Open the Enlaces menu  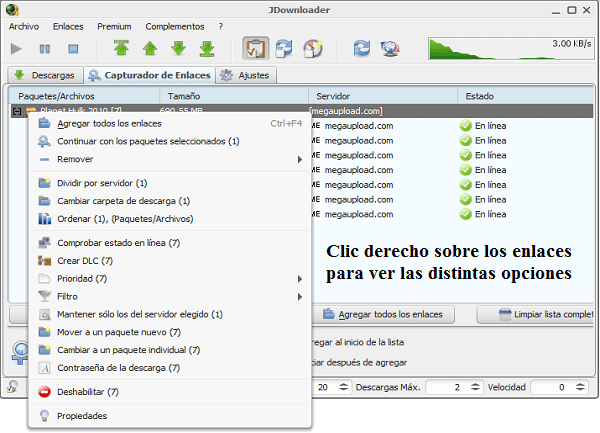68,26
